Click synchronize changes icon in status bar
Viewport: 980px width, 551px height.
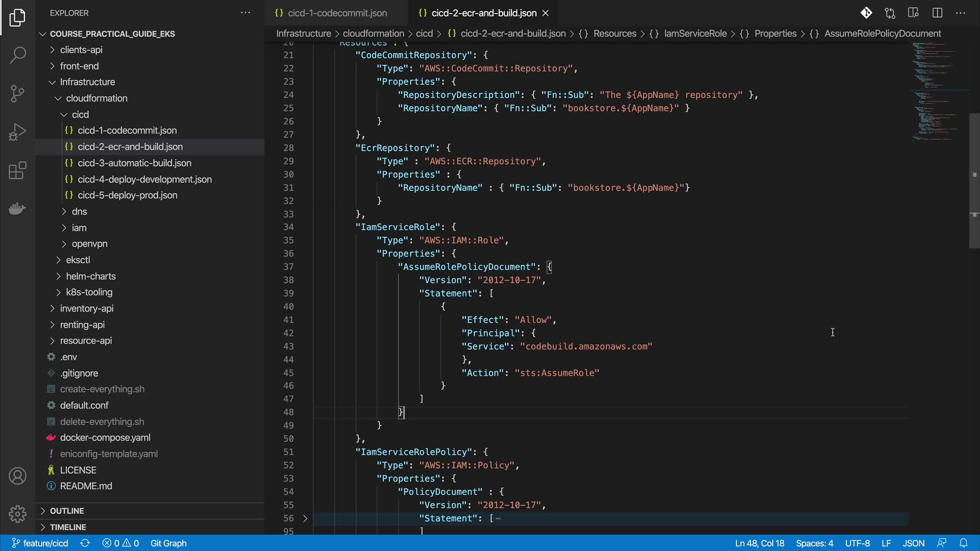[x=85, y=543]
